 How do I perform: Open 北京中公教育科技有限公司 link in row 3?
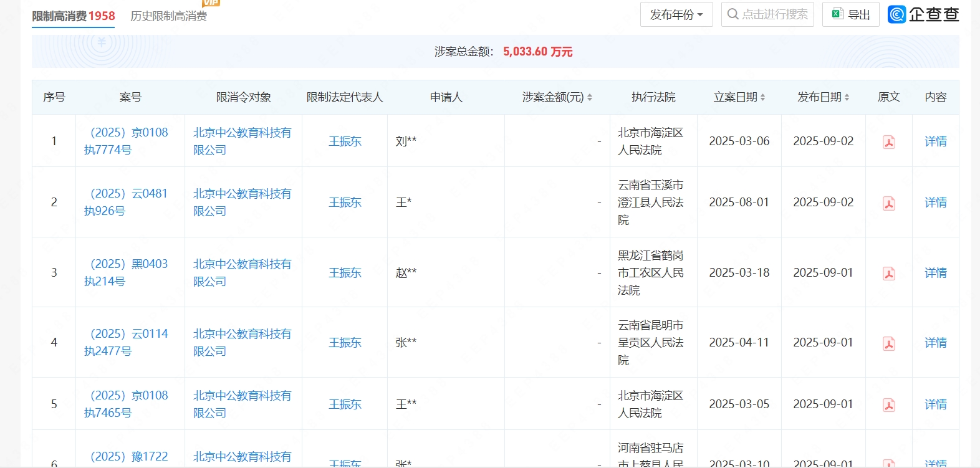point(243,273)
